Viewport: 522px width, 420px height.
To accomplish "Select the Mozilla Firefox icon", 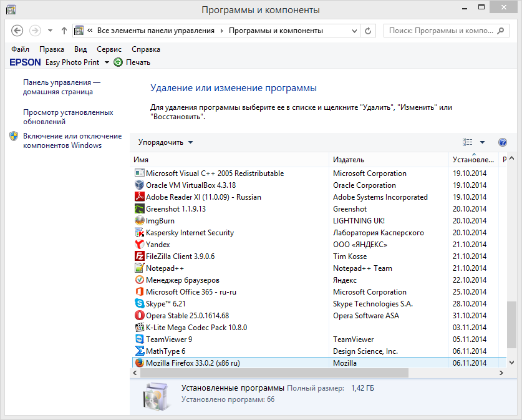I will pos(140,363).
